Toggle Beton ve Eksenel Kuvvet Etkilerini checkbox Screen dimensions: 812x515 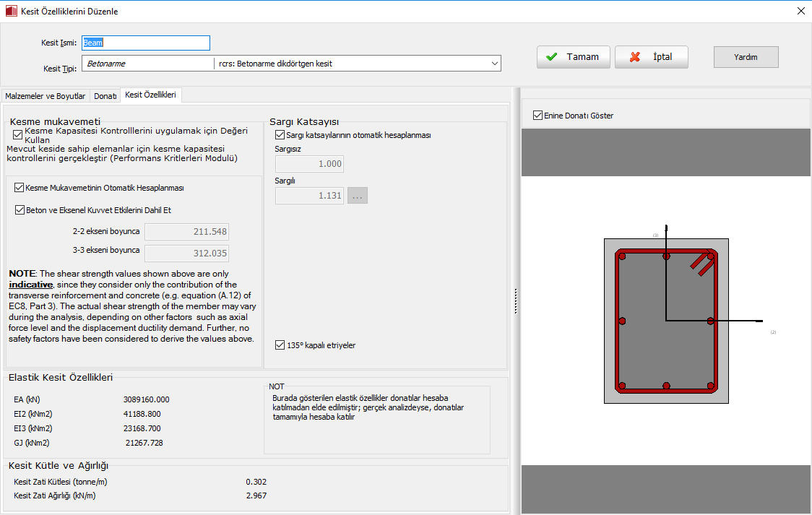coord(20,210)
